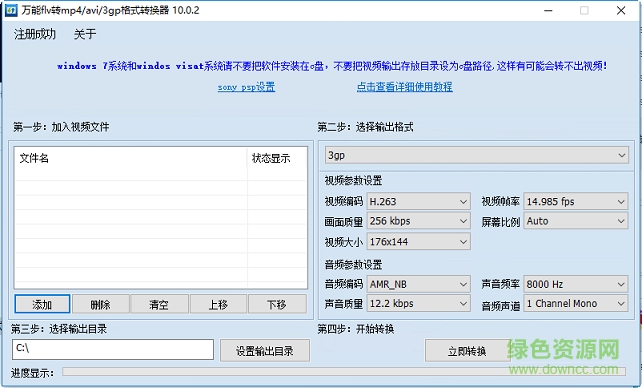
Task: Click the 视频参数设置 heading
Action: point(353,180)
